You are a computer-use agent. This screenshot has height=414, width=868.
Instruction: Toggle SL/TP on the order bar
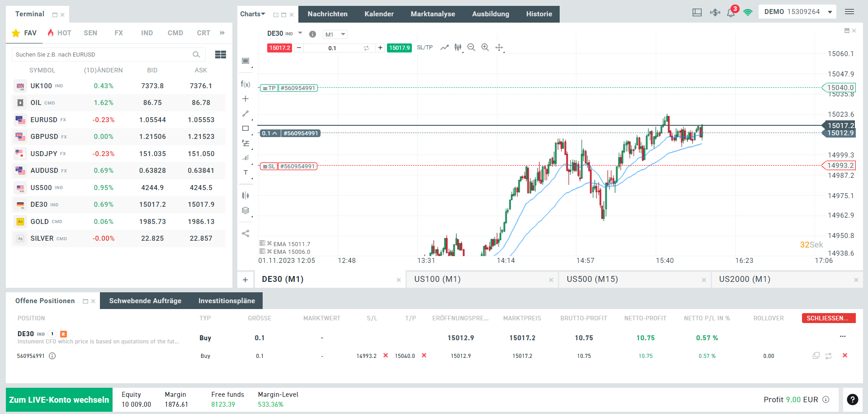[x=425, y=48]
